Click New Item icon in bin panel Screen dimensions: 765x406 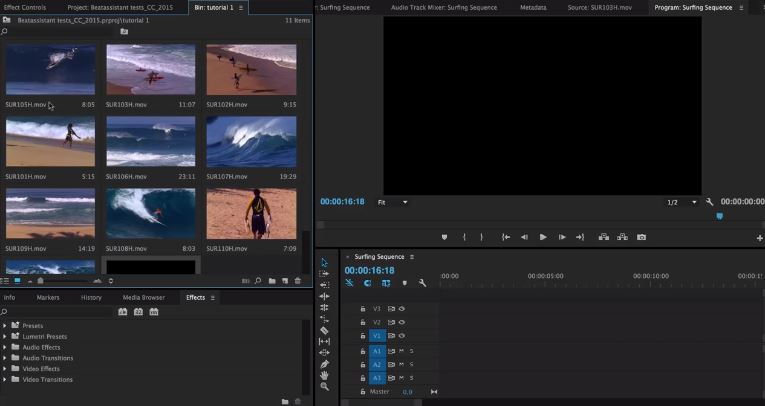(x=285, y=281)
